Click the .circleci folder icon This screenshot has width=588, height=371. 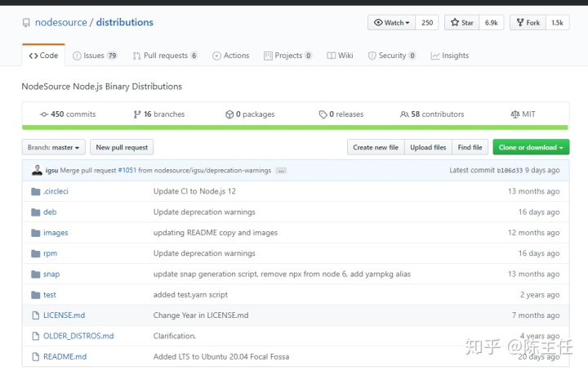(36, 192)
